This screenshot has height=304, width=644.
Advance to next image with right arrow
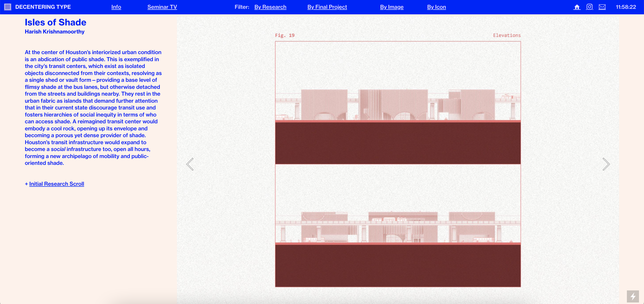coord(606,164)
